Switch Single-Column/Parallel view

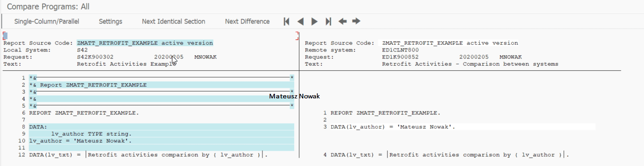pos(47,22)
